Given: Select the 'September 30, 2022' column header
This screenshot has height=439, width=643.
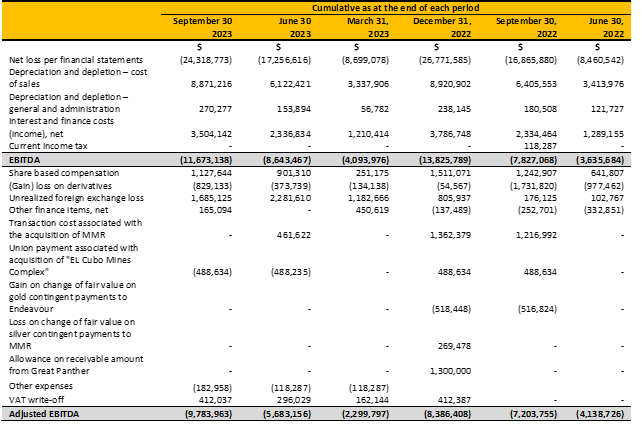Looking at the screenshot, I should [x=526, y=27].
